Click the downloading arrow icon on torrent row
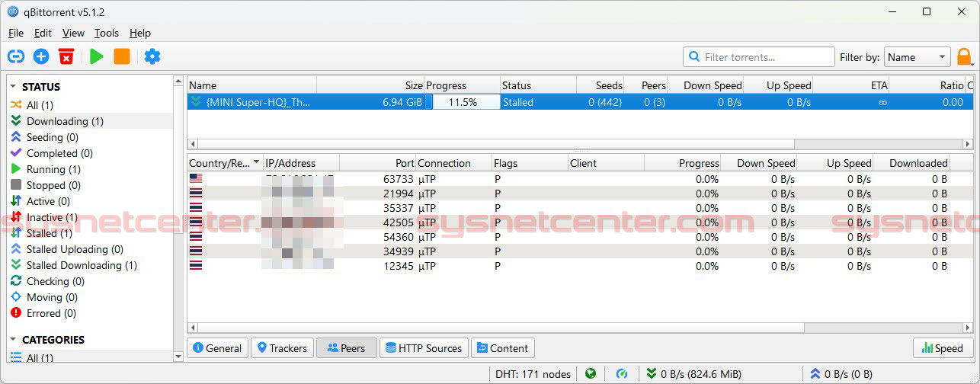This screenshot has width=980, height=384. [197, 102]
